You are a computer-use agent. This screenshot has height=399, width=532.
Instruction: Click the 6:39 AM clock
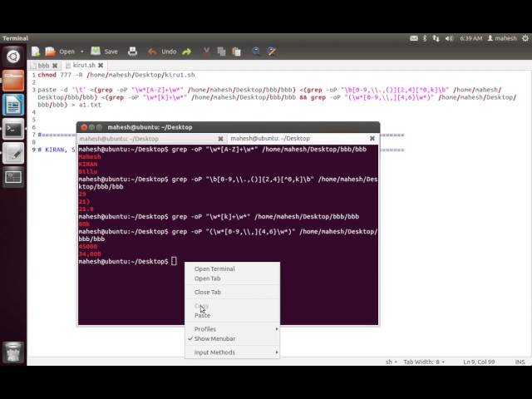click(x=471, y=38)
